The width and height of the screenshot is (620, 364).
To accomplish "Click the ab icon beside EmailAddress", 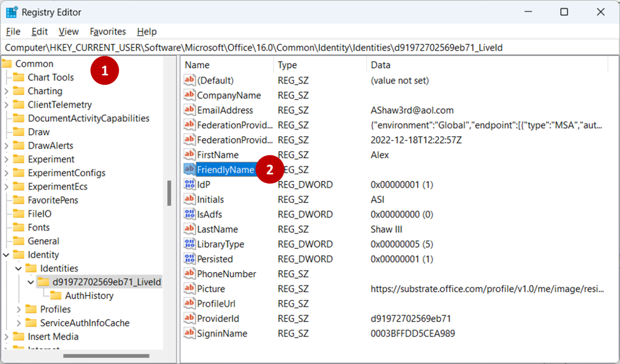I will click(189, 110).
